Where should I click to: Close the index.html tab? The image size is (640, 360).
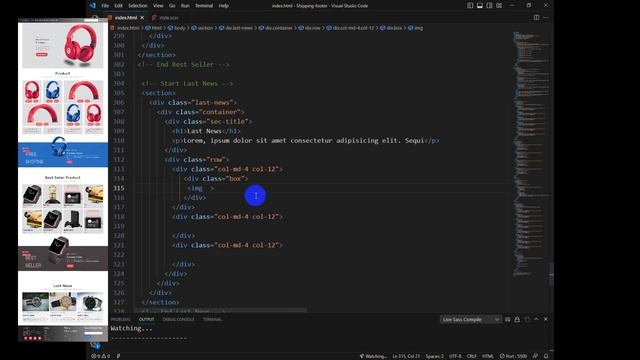[142, 18]
